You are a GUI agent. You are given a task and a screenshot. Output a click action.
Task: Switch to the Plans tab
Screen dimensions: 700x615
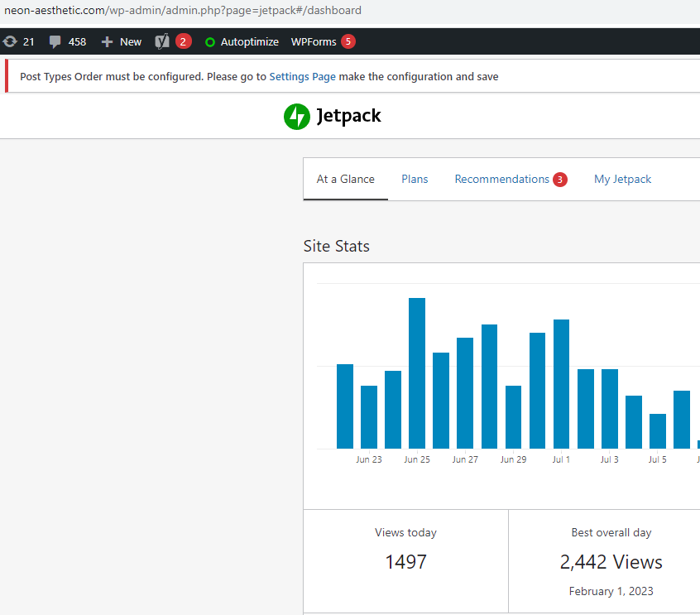(415, 179)
